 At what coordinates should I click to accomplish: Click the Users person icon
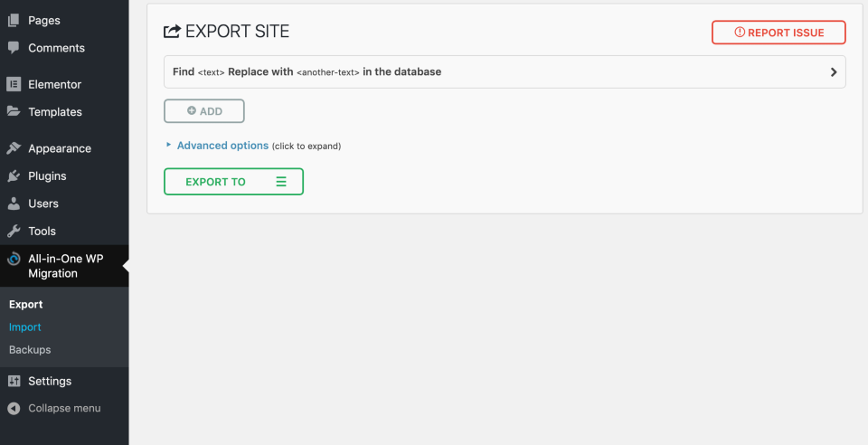pyautogui.click(x=14, y=204)
